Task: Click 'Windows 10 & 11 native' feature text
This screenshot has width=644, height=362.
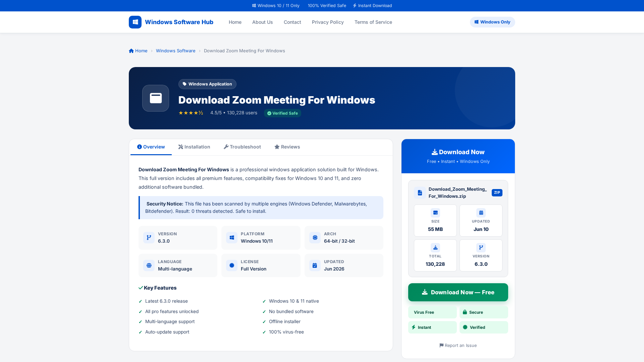Action: (294, 301)
